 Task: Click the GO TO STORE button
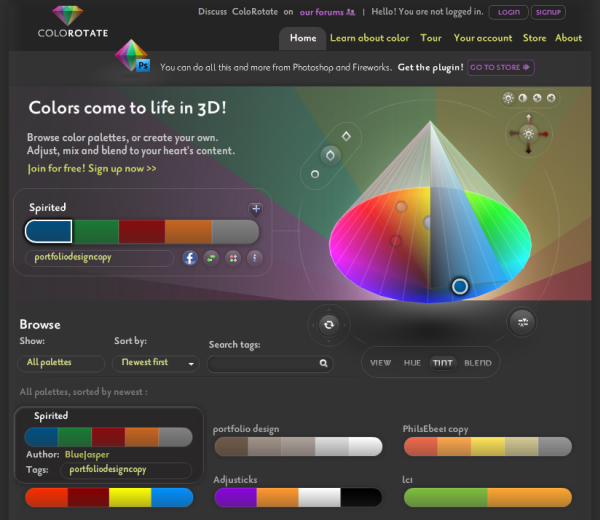[x=501, y=68]
